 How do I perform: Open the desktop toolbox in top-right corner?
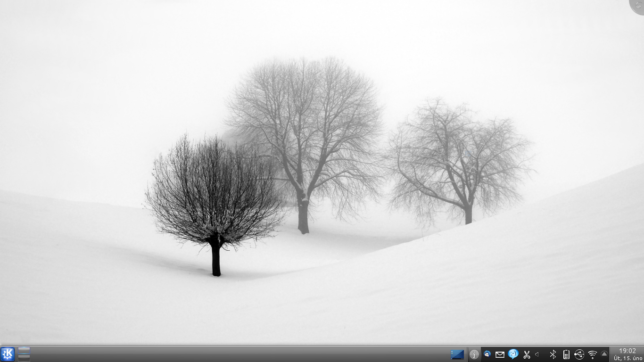point(637,6)
